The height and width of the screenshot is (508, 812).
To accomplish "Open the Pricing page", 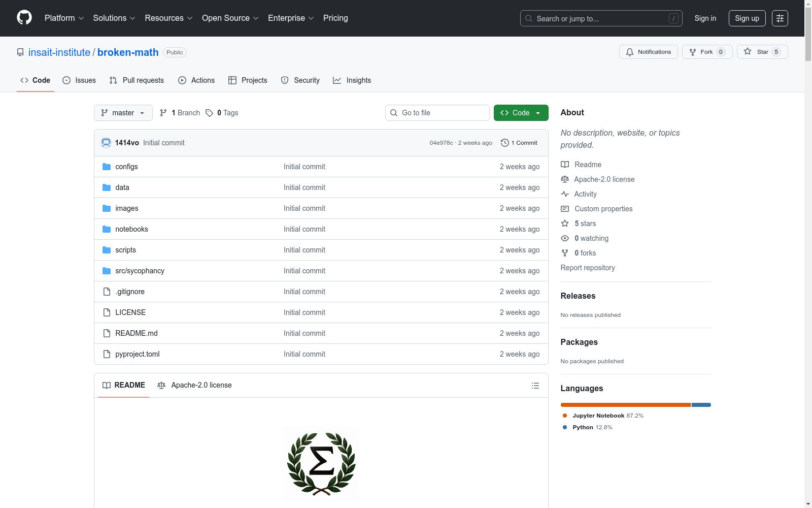I will click(x=335, y=18).
